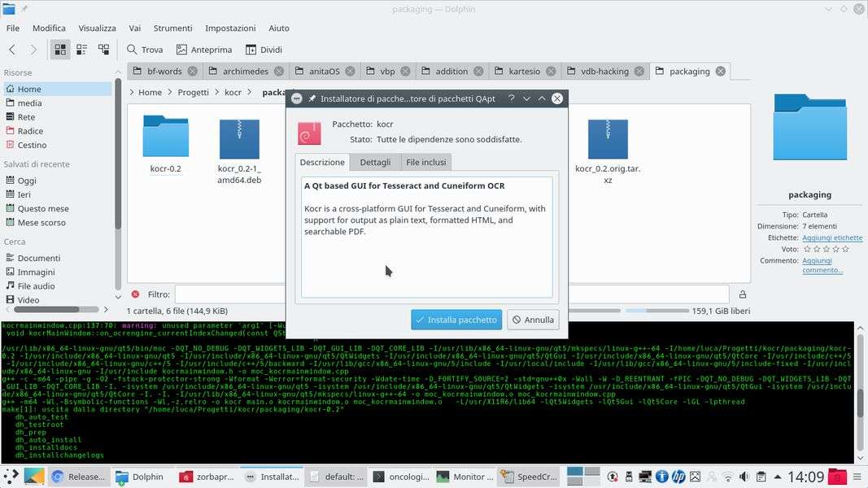Select Rete in the places sidebar
Screen dimensions: 868x488
click(58, 117)
